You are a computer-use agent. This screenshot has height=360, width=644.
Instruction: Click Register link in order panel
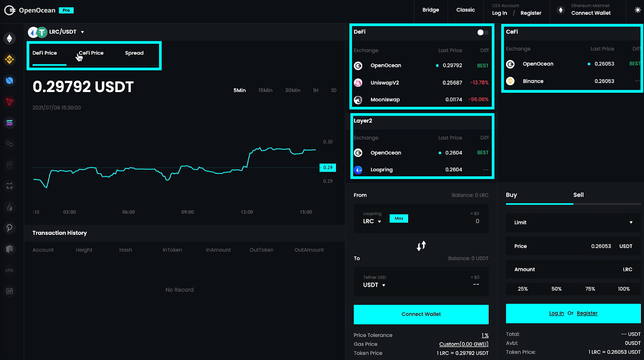click(x=587, y=313)
